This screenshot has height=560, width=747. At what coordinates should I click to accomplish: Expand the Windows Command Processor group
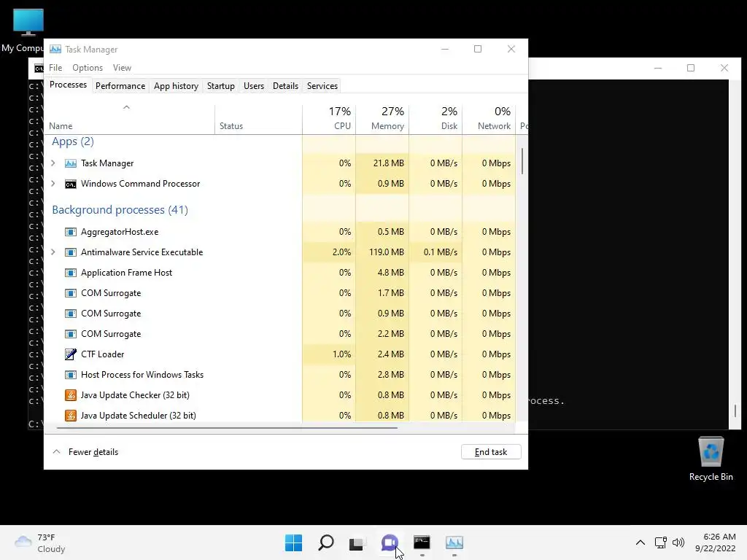(x=53, y=184)
